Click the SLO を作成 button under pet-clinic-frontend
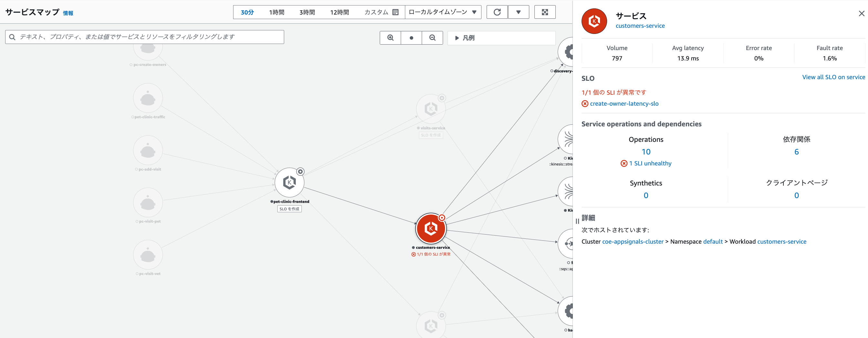Image resolution: width=868 pixels, height=338 pixels. [x=289, y=209]
